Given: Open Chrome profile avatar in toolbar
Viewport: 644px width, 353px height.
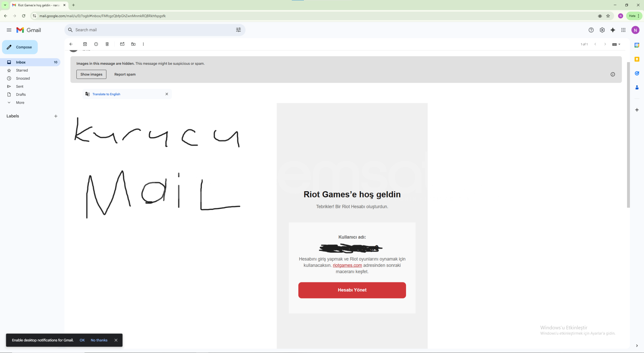Looking at the screenshot, I should 620,16.
